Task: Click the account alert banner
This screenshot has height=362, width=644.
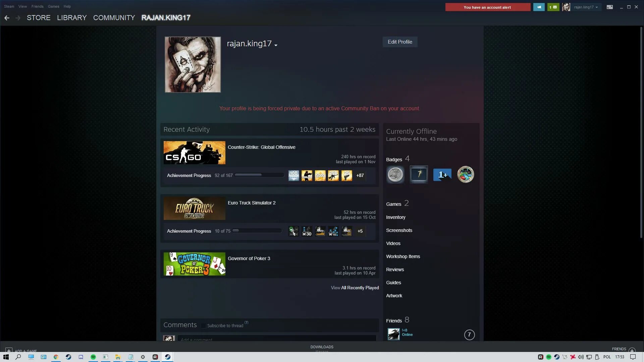Action: coord(488,7)
